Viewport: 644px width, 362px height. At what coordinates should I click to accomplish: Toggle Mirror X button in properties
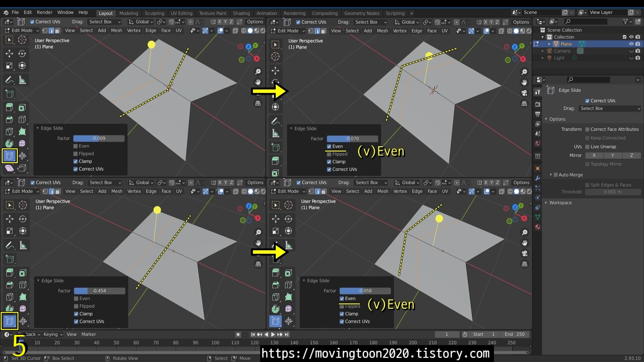(594, 156)
